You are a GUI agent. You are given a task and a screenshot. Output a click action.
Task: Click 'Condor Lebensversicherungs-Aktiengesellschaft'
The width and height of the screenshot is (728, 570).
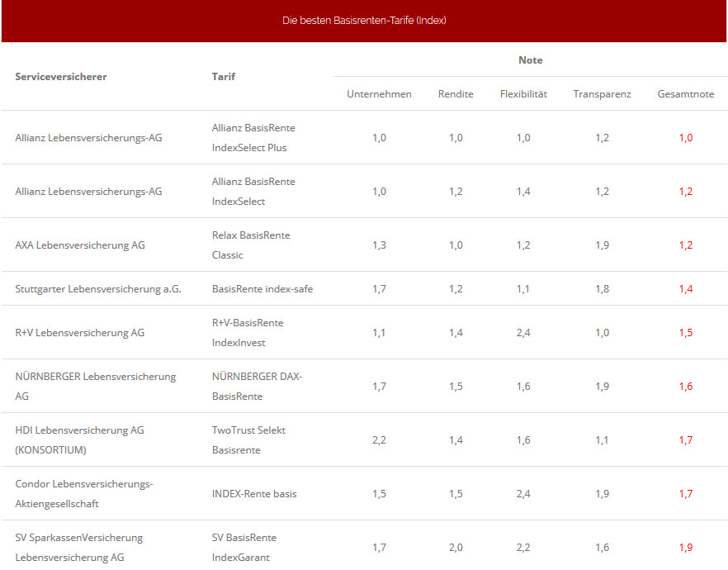pos(83,494)
